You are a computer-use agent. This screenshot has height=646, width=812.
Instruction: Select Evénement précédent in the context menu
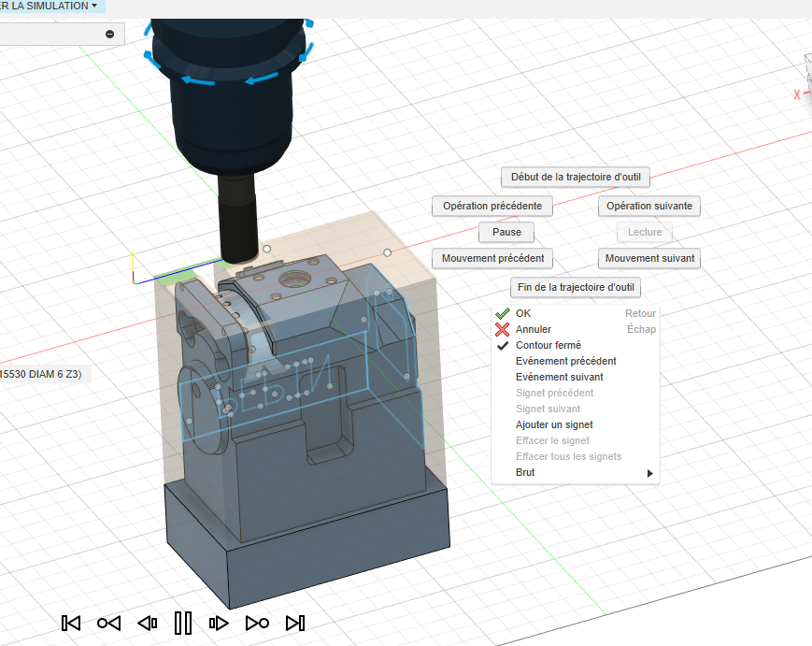pos(565,361)
